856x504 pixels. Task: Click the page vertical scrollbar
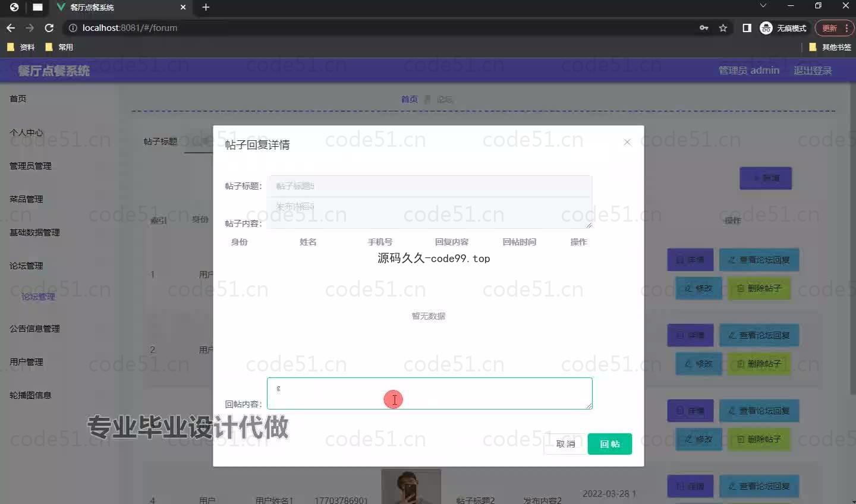(852, 238)
